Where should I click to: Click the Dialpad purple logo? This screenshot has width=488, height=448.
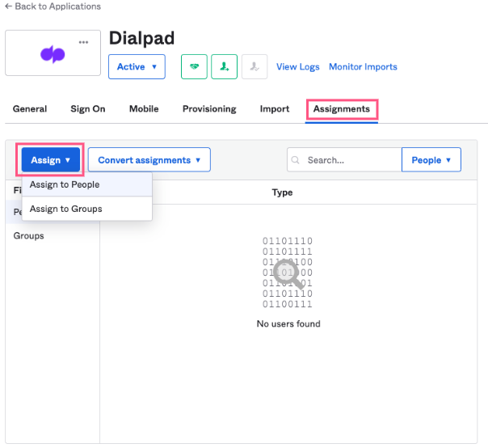pos(53,54)
